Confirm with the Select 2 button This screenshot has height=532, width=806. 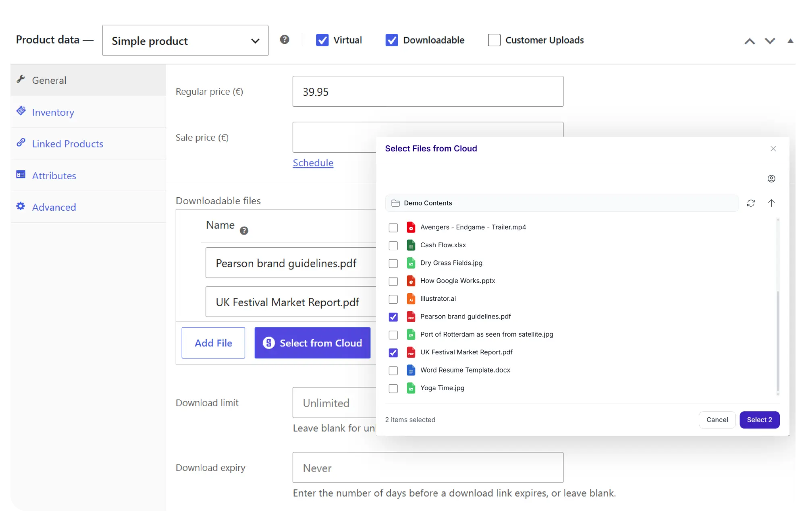coord(759,420)
